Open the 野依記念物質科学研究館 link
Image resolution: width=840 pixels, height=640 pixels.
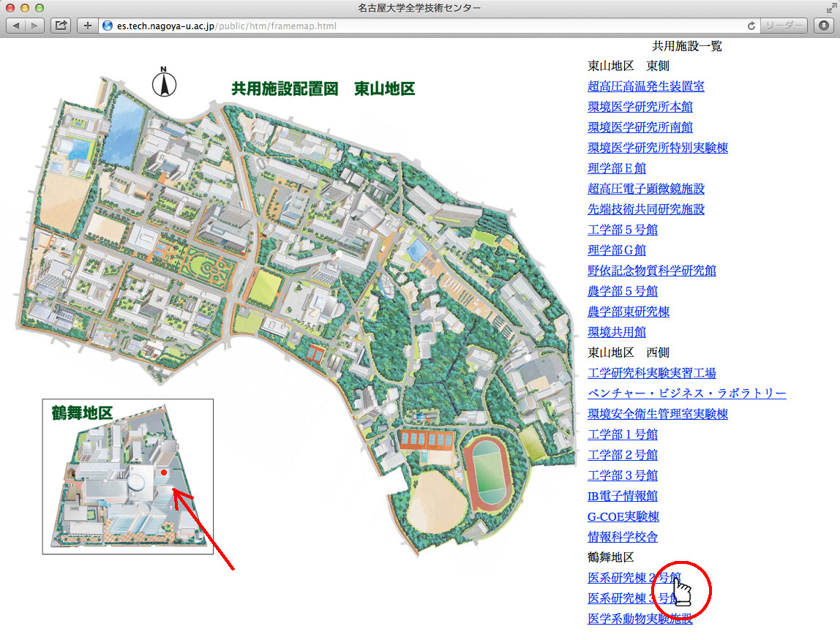[x=651, y=271]
